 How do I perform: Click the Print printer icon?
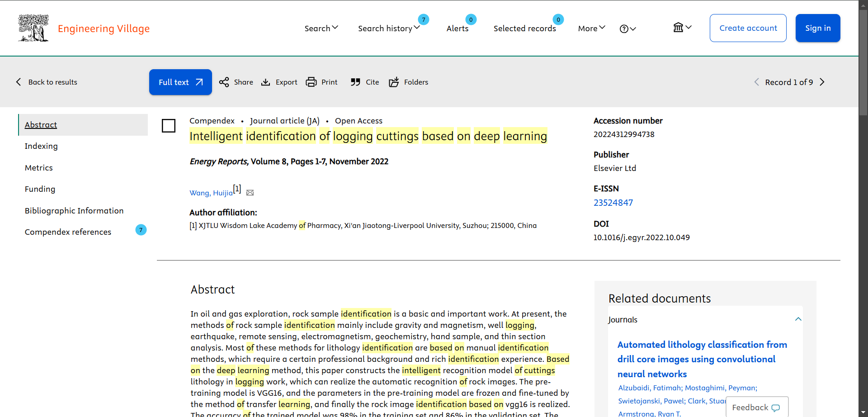tap(311, 82)
